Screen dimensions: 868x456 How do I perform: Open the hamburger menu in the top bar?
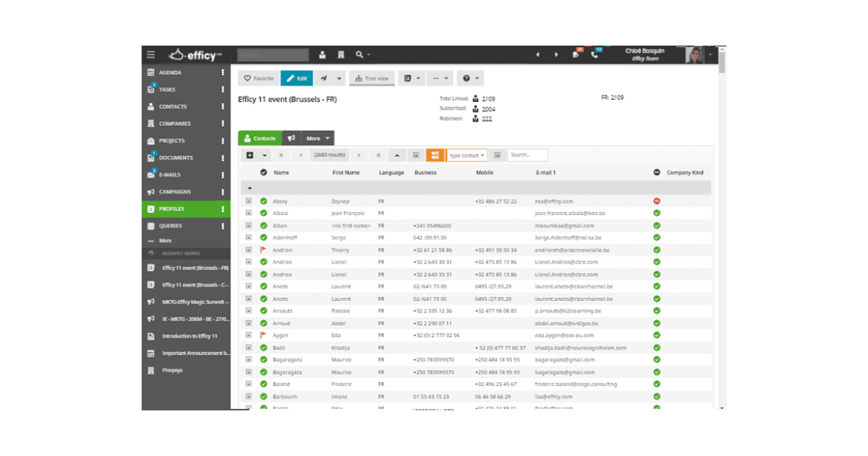pyautogui.click(x=150, y=54)
